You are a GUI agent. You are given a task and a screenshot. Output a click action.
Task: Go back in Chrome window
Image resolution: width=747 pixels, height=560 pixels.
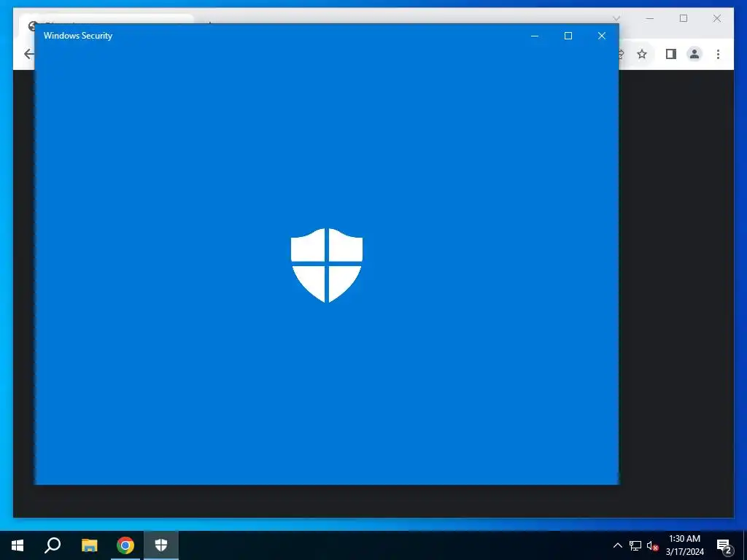tap(28, 54)
